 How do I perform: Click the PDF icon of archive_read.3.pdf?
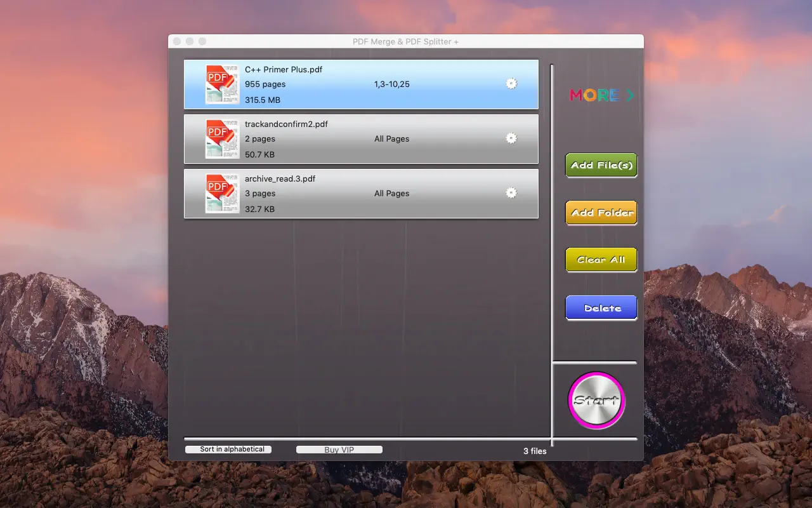click(x=222, y=194)
